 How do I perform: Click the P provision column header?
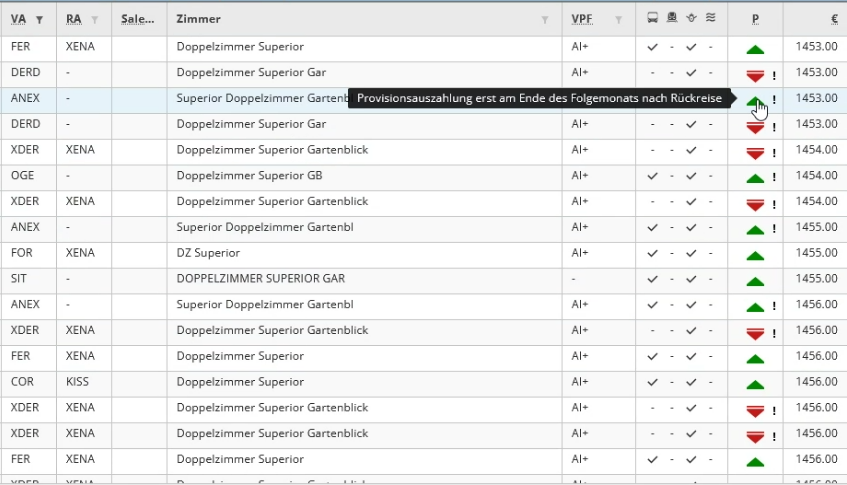pos(755,19)
